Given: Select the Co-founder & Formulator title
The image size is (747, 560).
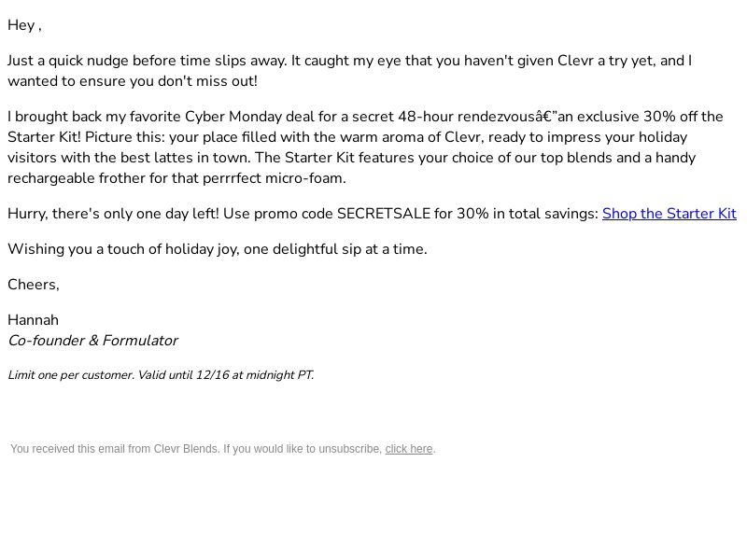Looking at the screenshot, I should (x=92, y=341).
